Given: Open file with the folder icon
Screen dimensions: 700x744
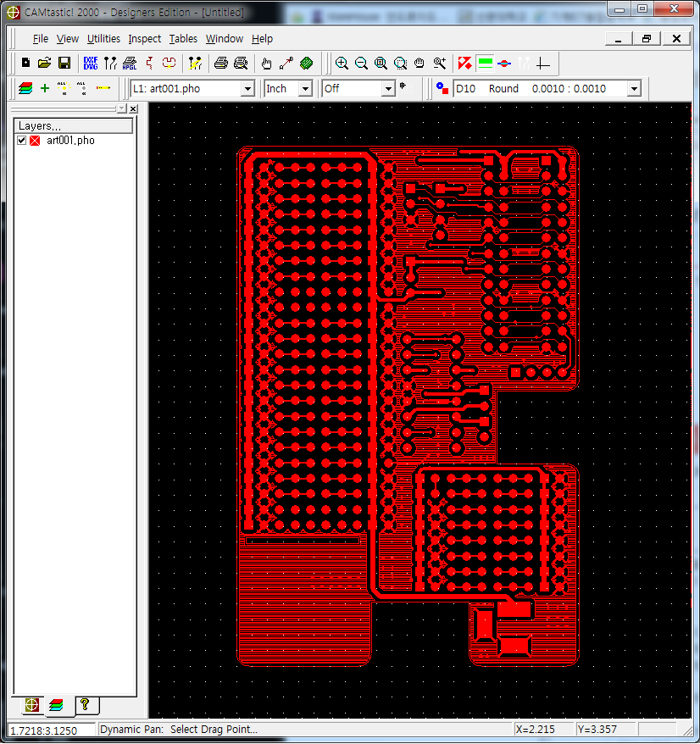Looking at the screenshot, I should pyautogui.click(x=45, y=63).
